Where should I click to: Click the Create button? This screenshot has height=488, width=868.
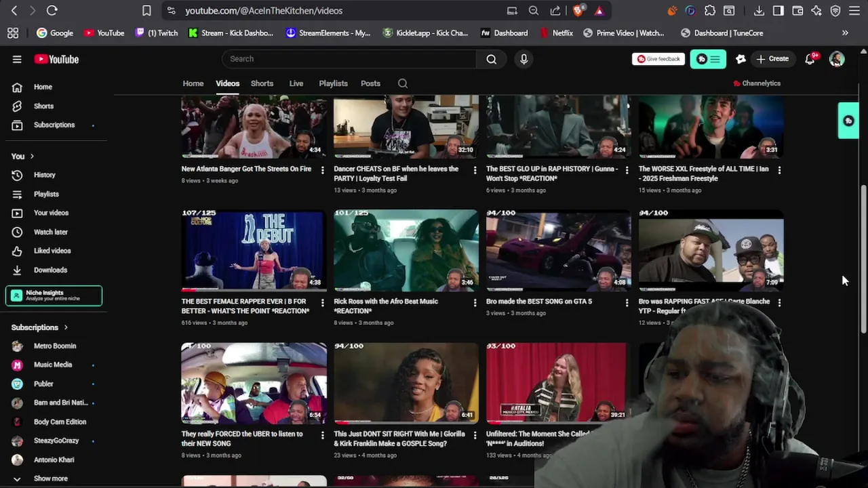pyautogui.click(x=772, y=59)
